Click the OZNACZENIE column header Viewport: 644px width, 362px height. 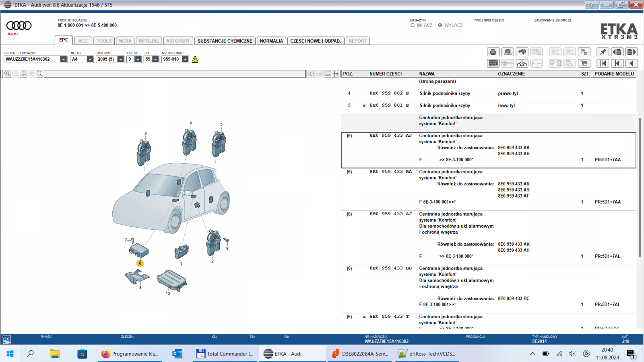click(x=511, y=74)
